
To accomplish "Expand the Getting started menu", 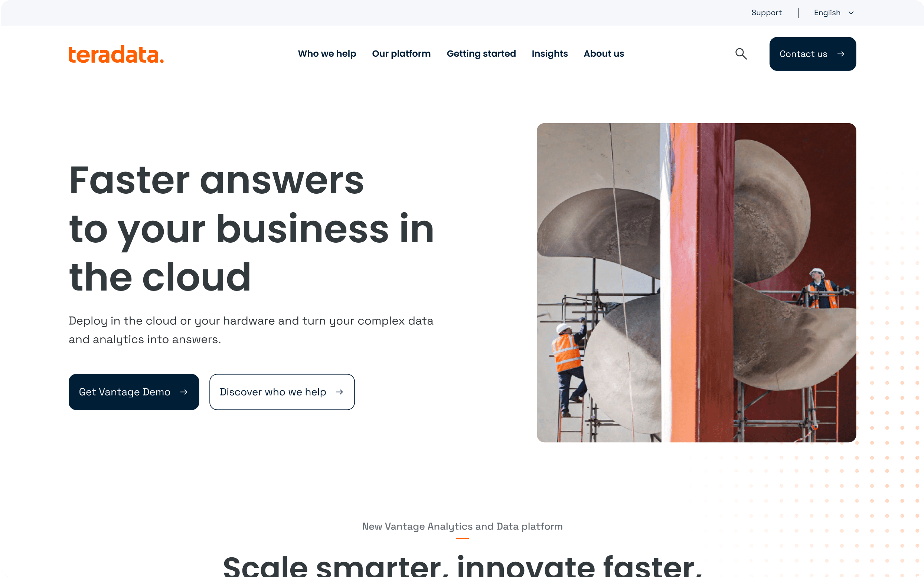I will tap(481, 54).
